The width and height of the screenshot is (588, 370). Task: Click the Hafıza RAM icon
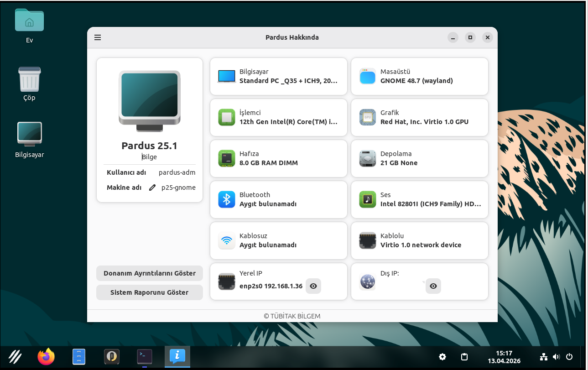(227, 158)
